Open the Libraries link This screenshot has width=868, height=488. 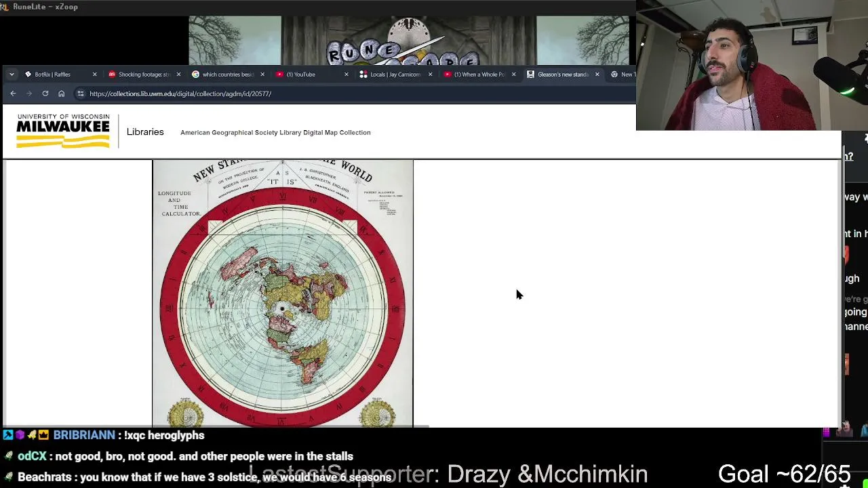[145, 132]
